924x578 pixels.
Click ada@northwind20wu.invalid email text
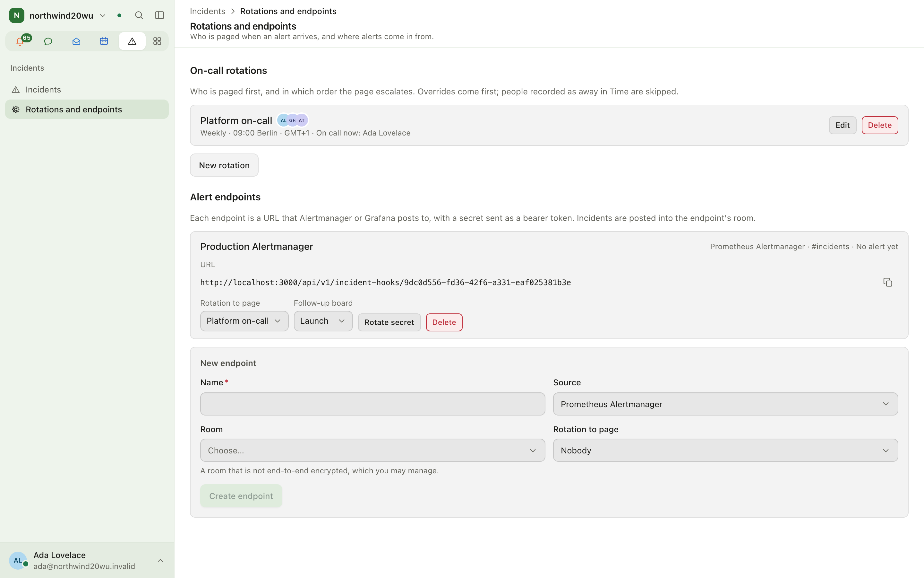pos(84,566)
